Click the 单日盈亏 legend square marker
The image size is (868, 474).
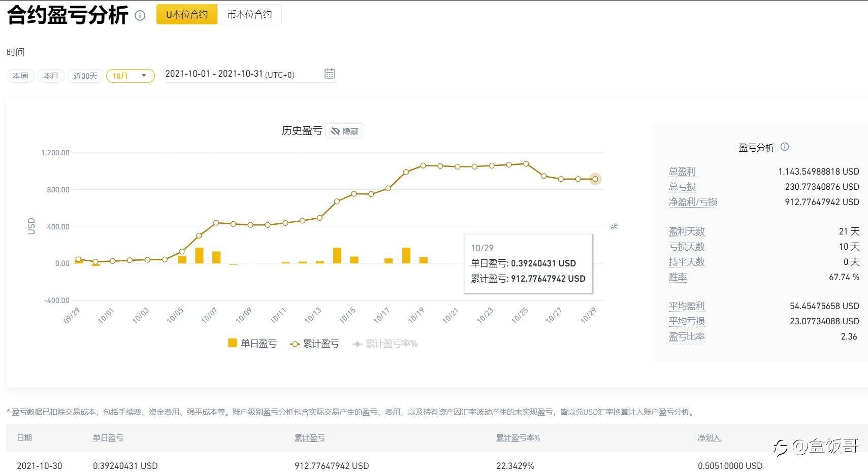233,343
